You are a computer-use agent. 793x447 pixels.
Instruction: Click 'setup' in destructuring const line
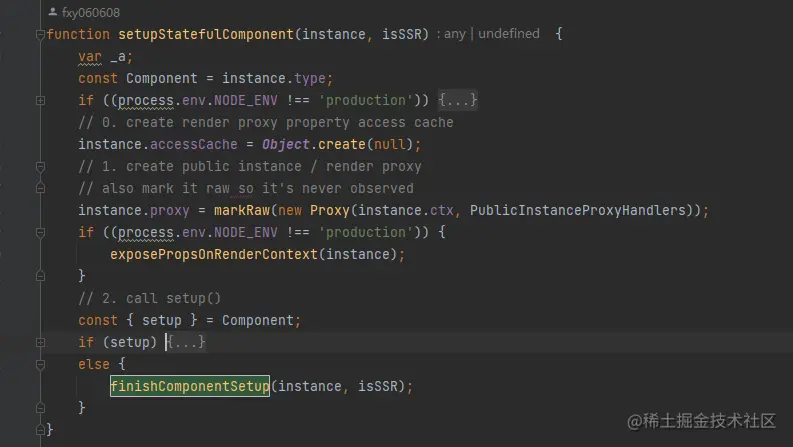click(x=162, y=320)
